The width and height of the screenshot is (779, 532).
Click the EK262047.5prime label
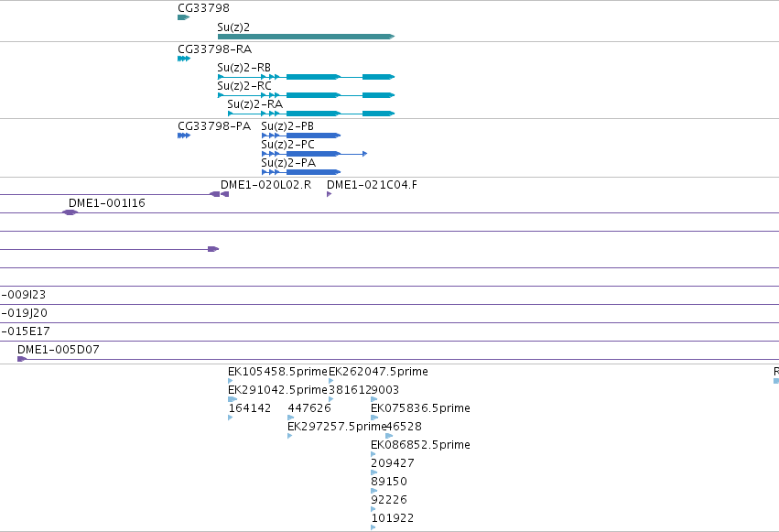click(379, 372)
